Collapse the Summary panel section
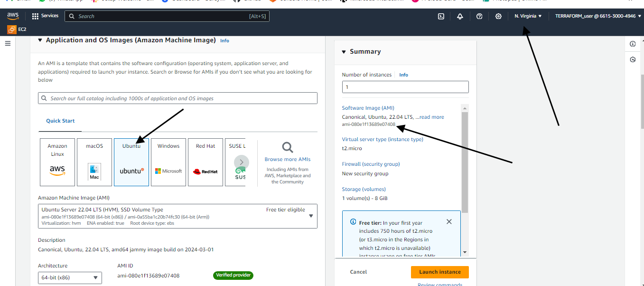Image resolution: width=644 pixels, height=286 pixels. [x=344, y=52]
